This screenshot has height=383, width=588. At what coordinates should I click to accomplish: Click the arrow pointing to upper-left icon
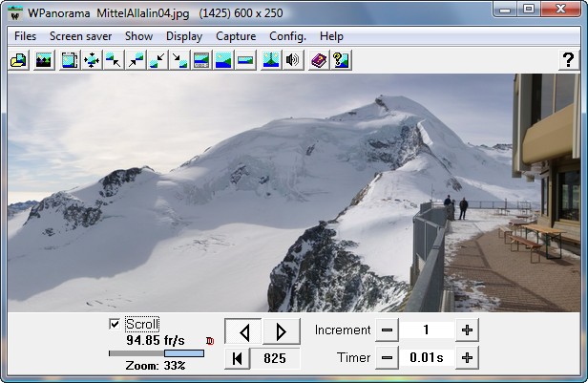coord(114,60)
